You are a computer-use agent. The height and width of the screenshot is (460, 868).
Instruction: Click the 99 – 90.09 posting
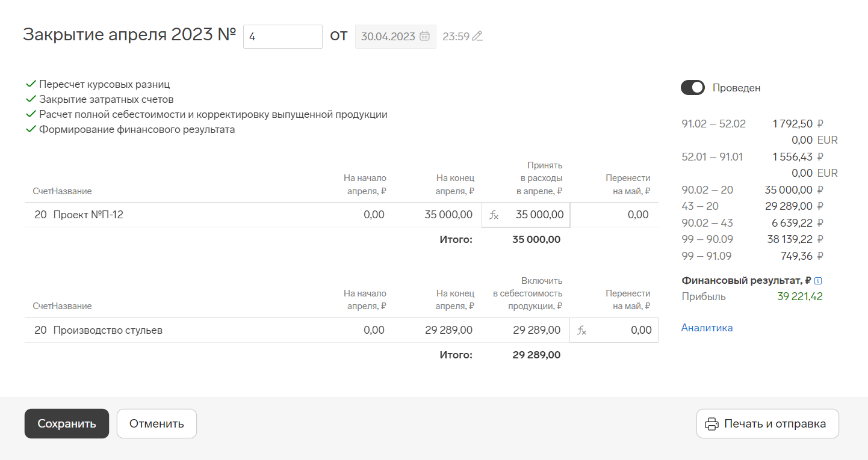[x=707, y=239]
